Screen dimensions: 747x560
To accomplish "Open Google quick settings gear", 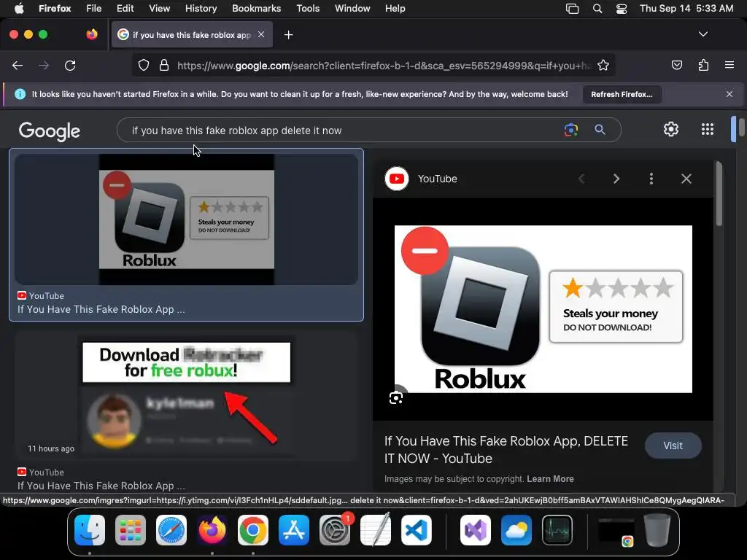I will click(671, 129).
